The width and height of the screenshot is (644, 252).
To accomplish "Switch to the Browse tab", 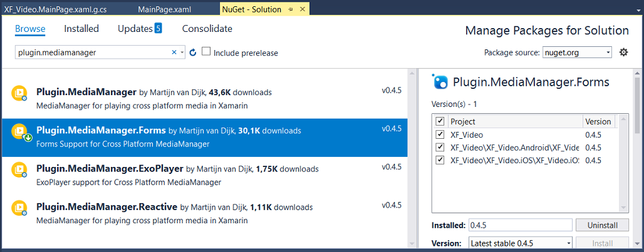I will 30,29.
